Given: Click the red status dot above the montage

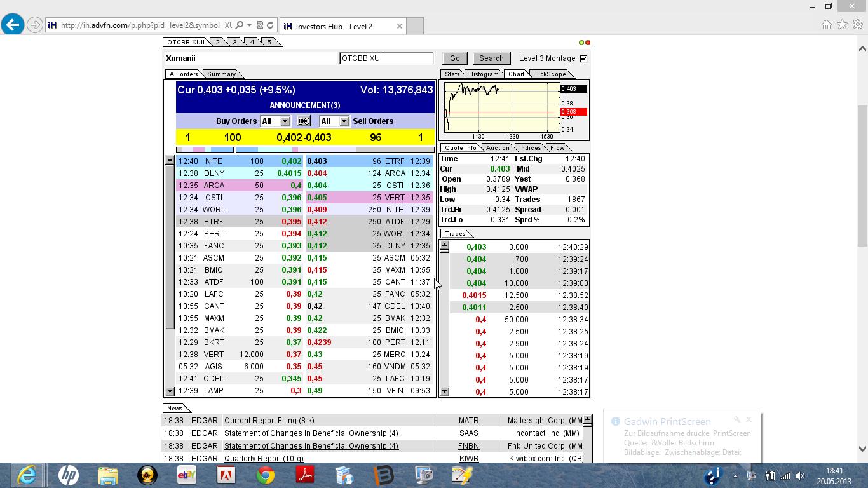Looking at the screenshot, I should (x=588, y=42).
